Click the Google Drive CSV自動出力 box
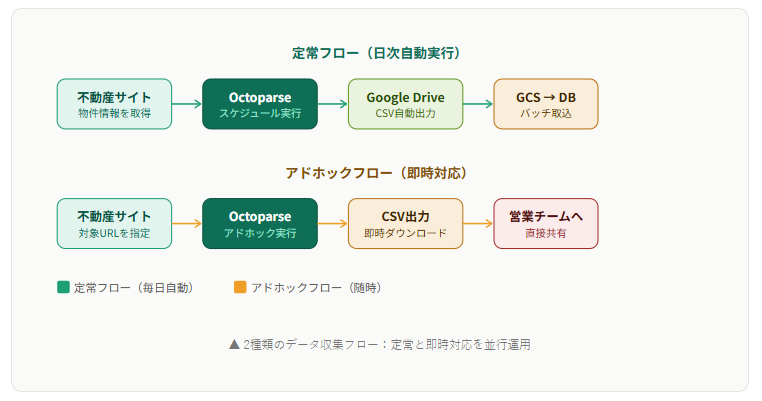The image size is (762, 401). click(405, 104)
